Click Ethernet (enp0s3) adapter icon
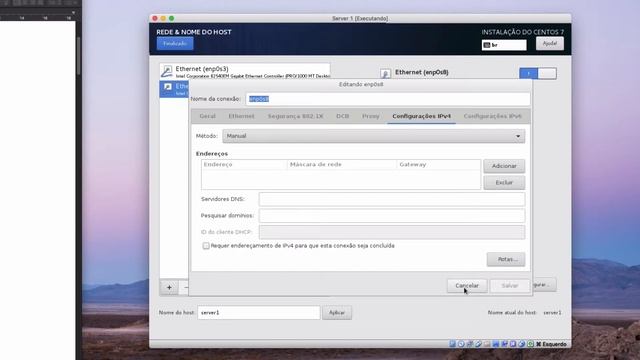Screen dimensions: 640x360 167,71
